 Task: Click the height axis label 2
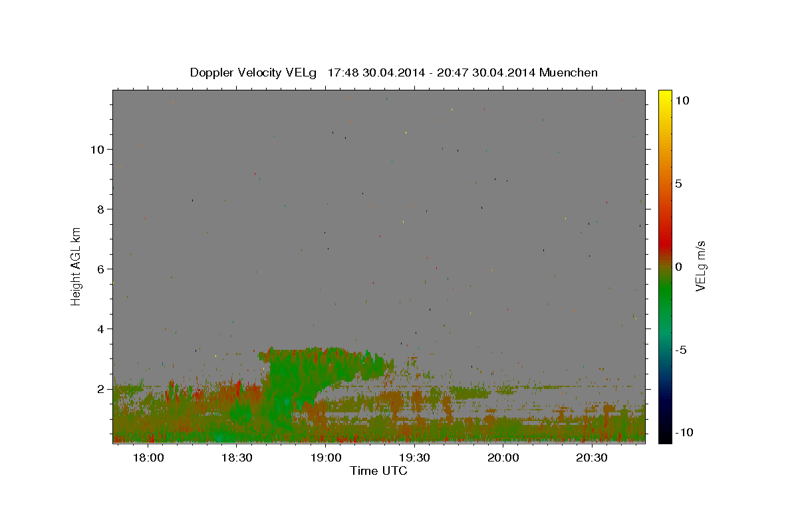(x=100, y=388)
